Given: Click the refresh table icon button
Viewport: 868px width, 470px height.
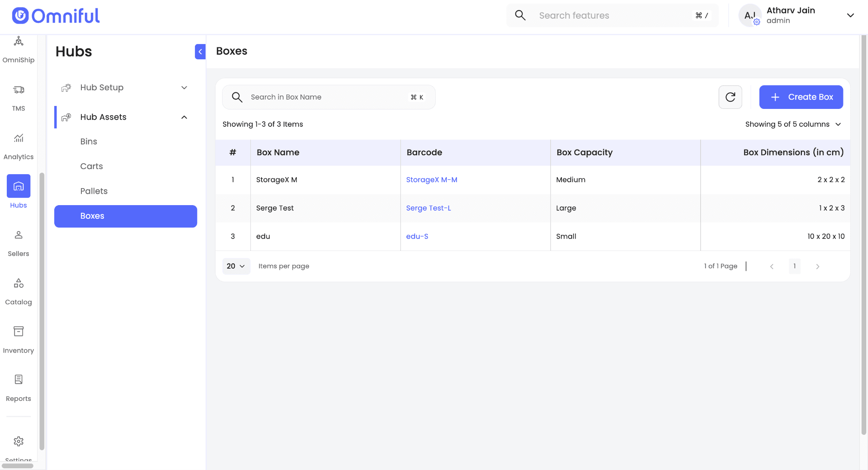Looking at the screenshot, I should [730, 97].
